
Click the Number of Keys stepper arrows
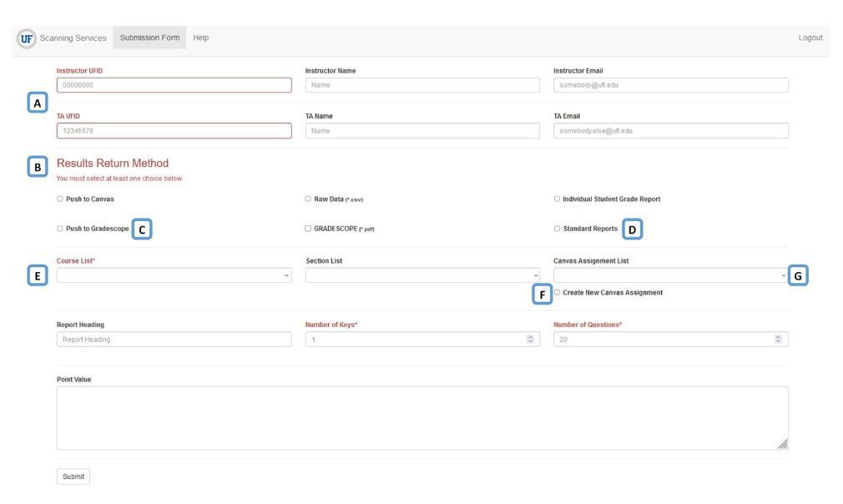(530, 339)
